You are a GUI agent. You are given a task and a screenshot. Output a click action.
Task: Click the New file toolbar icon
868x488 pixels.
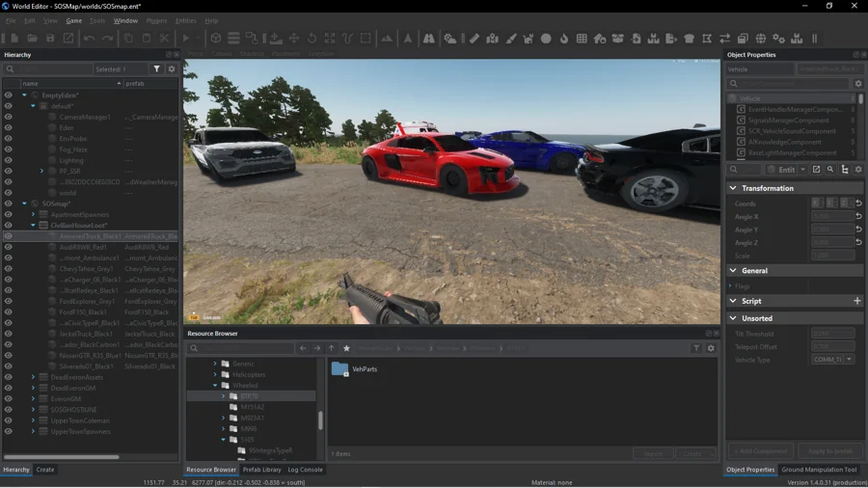(x=14, y=39)
